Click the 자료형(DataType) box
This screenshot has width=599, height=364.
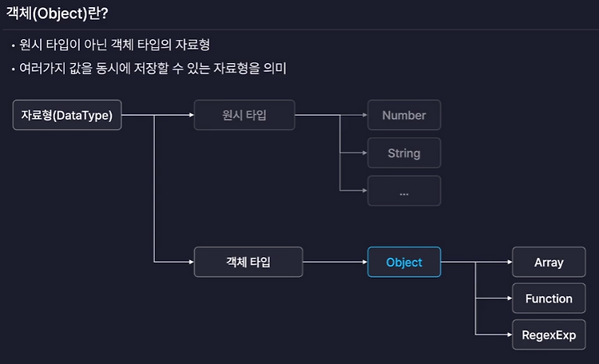(67, 115)
